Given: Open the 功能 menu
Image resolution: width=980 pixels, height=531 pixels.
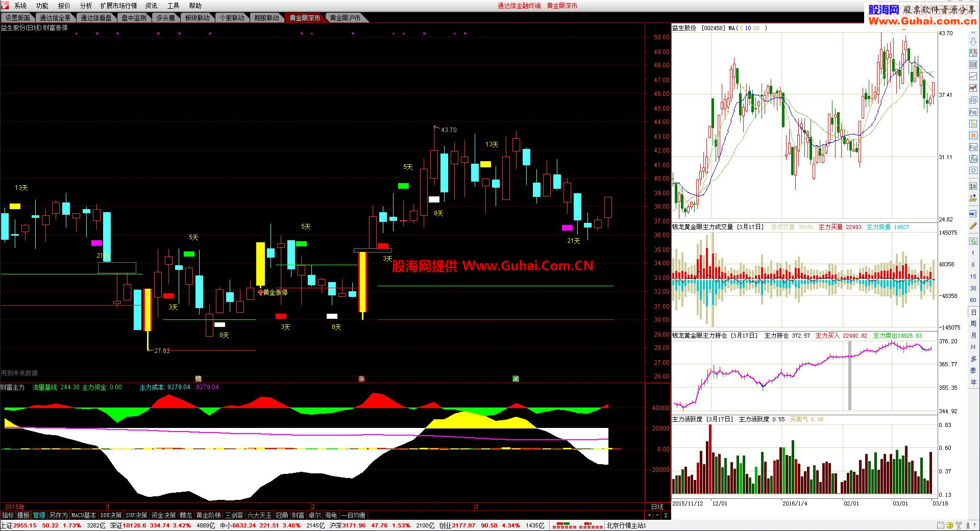Looking at the screenshot, I should tap(42, 6).
